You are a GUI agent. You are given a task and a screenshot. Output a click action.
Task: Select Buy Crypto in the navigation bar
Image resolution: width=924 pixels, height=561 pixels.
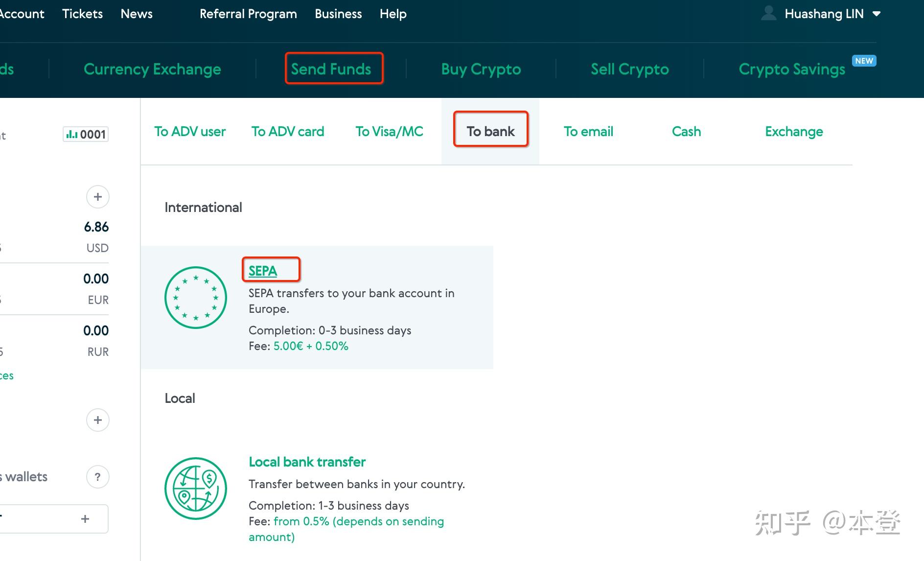480,69
